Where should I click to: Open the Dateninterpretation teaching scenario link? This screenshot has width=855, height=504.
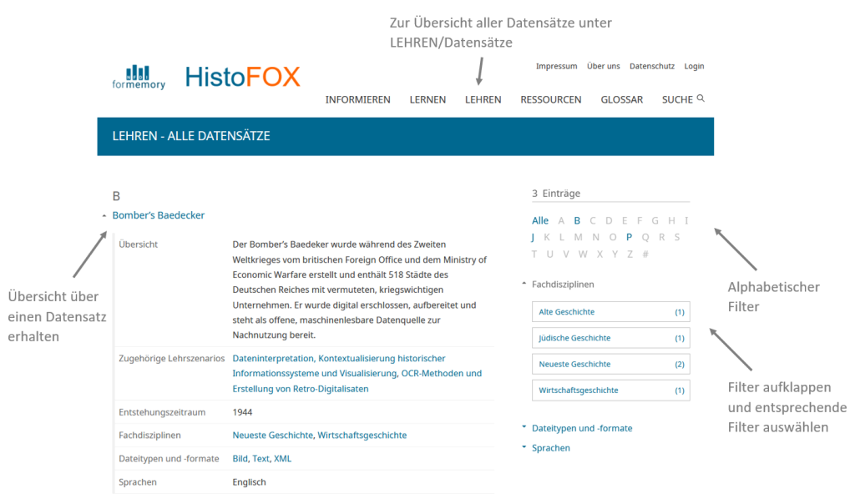pyautogui.click(x=273, y=358)
